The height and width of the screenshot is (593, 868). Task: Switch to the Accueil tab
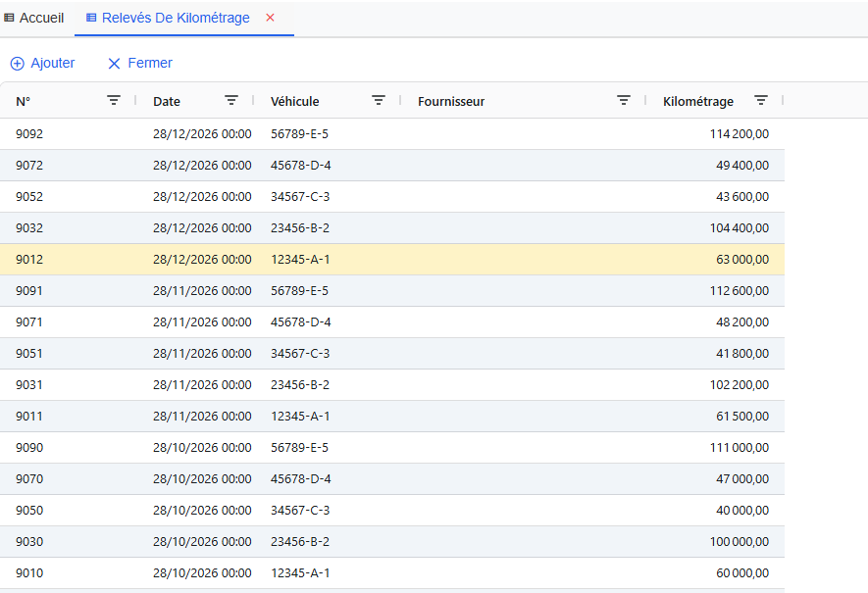[34, 18]
